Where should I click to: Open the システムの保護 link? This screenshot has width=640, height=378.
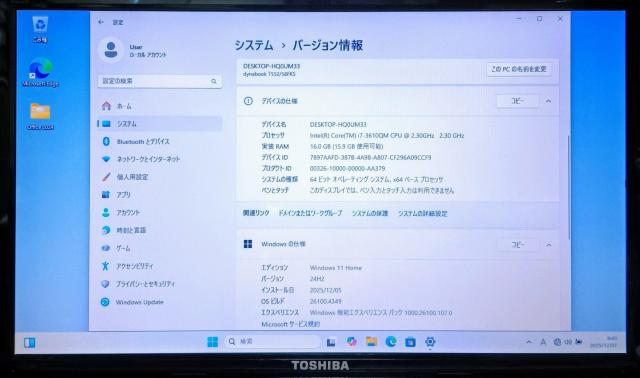pyautogui.click(x=370, y=213)
